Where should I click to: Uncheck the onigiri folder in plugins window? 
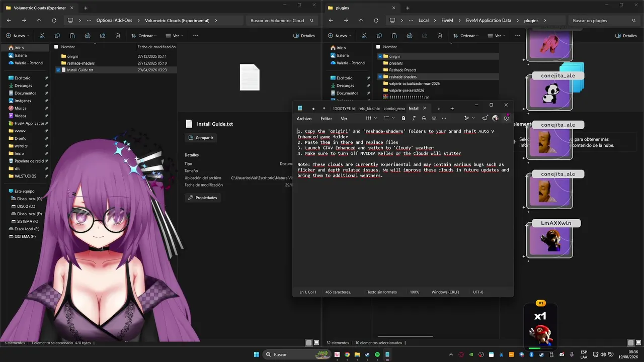point(380,56)
